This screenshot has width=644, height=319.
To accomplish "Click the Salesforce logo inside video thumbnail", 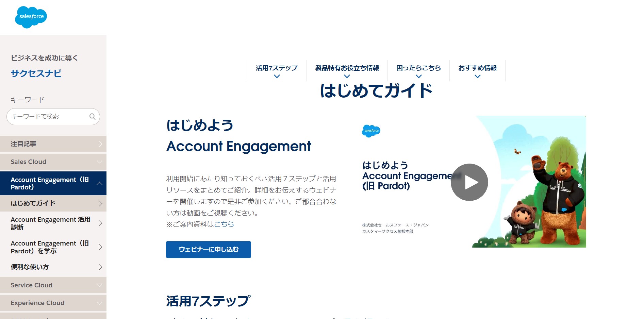I will (x=371, y=131).
